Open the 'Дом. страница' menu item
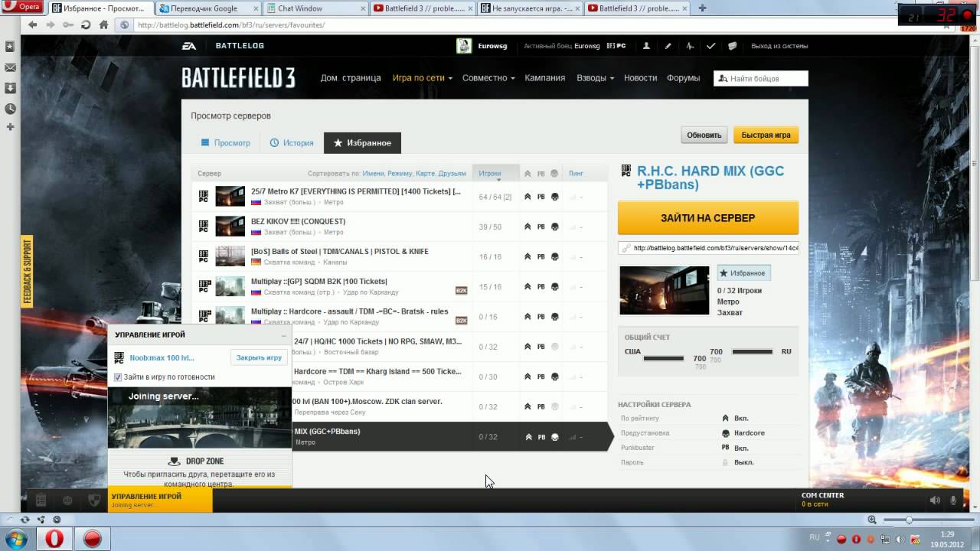Image resolution: width=980 pixels, height=551 pixels. pyautogui.click(x=351, y=78)
